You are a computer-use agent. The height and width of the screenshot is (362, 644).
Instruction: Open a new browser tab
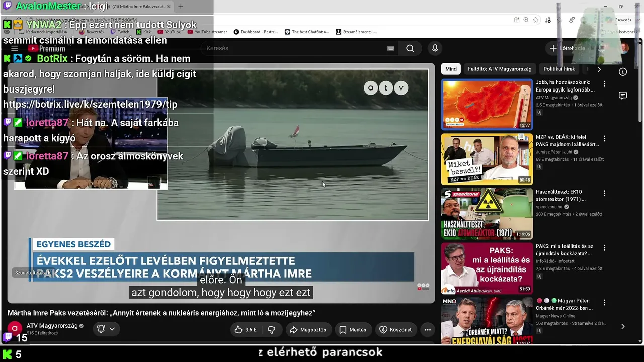pyautogui.click(x=181, y=7)
